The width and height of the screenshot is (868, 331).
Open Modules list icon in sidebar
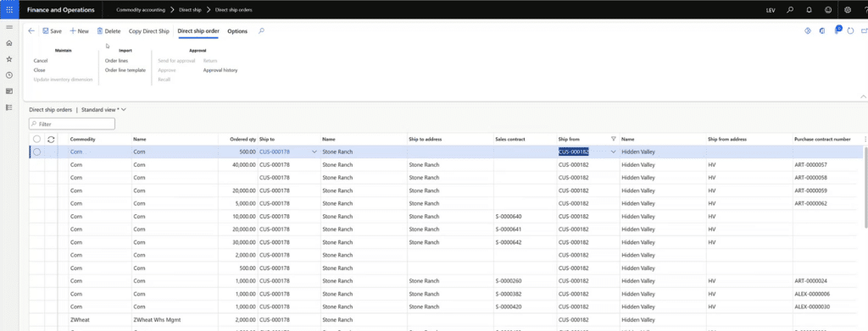[x=8, y=108]
